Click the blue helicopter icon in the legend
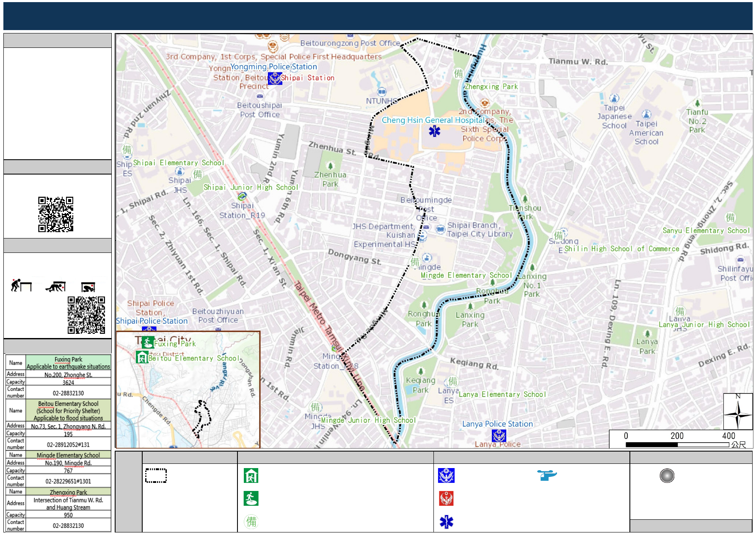This screenshot has height=535, width=756. pyautogui.click(x=547, y=475)
